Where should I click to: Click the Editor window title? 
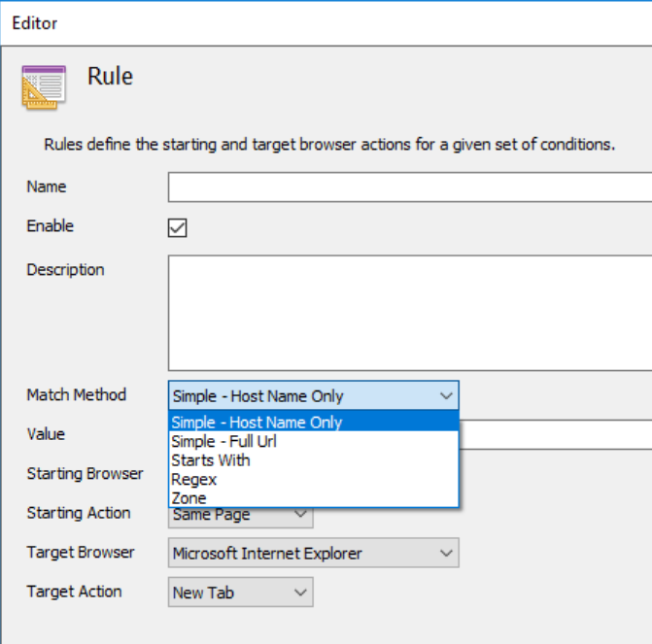click(35, 21)
